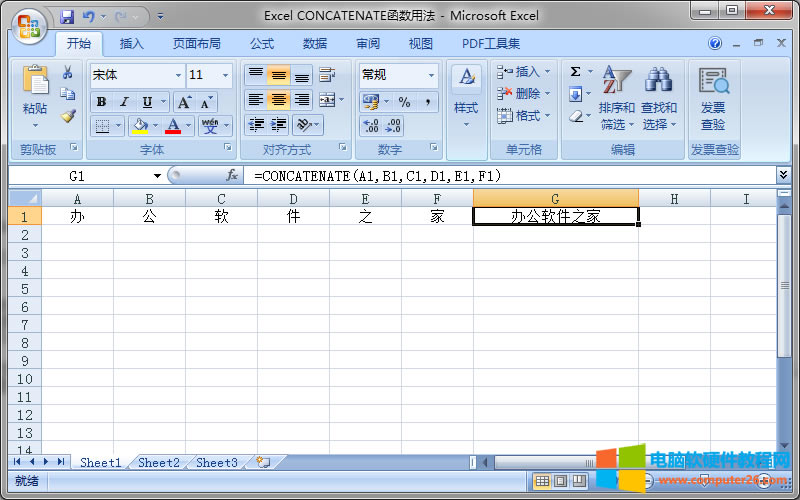Open number format dropdown 常规

(x=431, y=75)
